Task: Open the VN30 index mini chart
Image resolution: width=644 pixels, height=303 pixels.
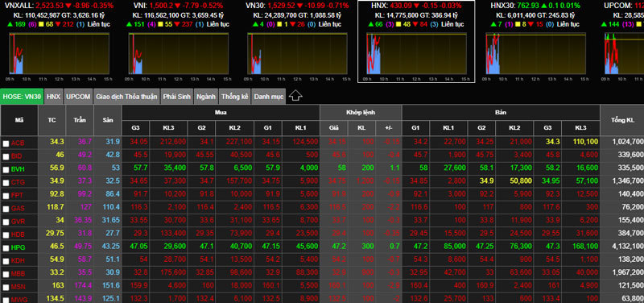Action: click(297, 53)
